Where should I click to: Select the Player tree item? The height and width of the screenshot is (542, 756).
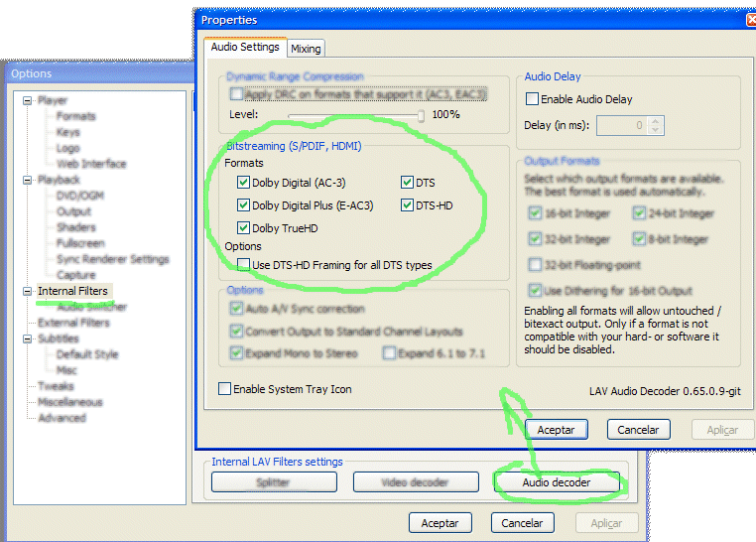coord(53,101)
